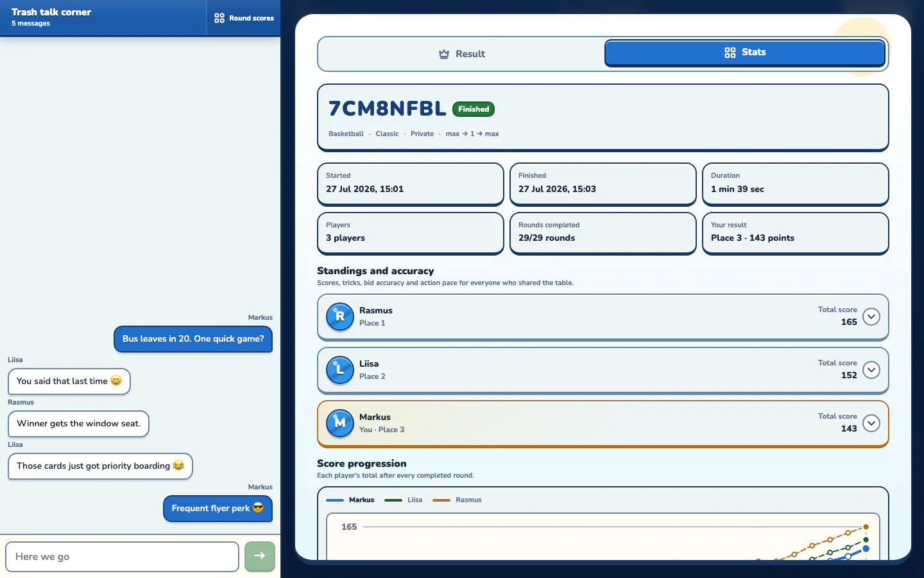924x578 pixels.
Task: Click message 'Winner gets the window seat.'
Action: point(78,424)
